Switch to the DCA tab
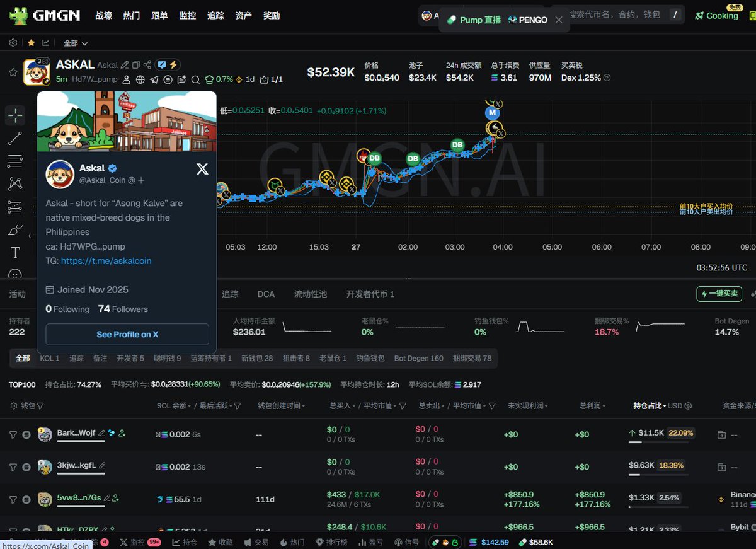 pos(266,294)
